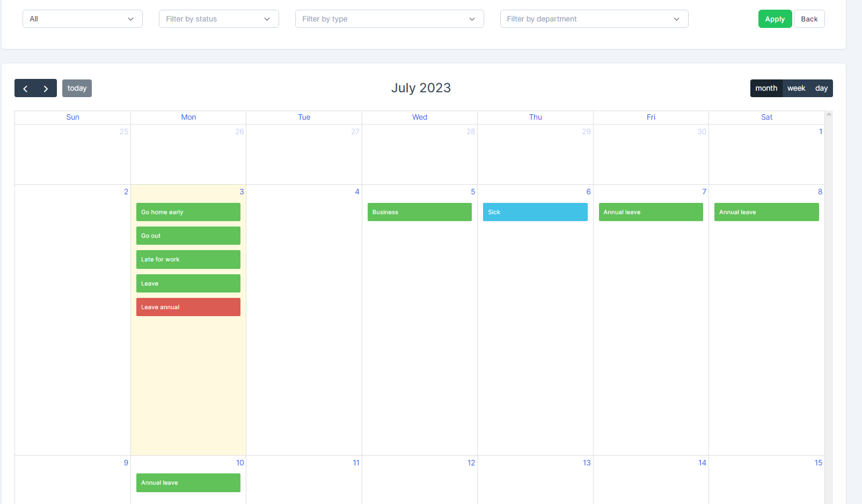
Task: Open the All dropdown filter
Action: point(82,19)
